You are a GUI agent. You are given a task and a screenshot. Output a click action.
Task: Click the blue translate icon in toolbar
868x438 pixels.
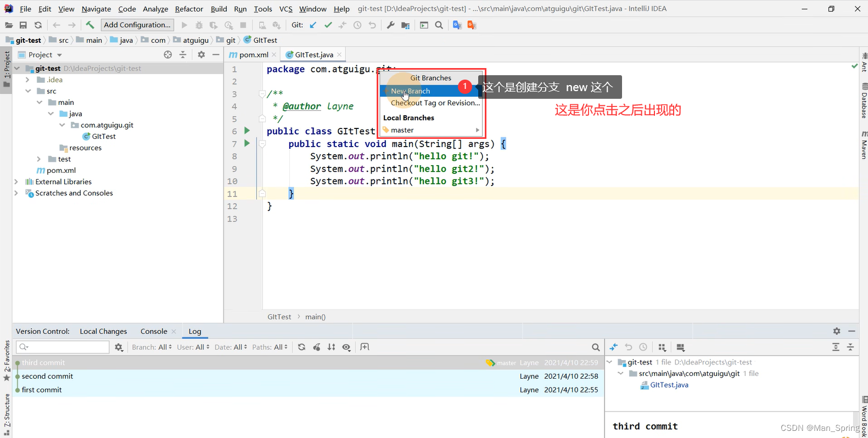457,25
